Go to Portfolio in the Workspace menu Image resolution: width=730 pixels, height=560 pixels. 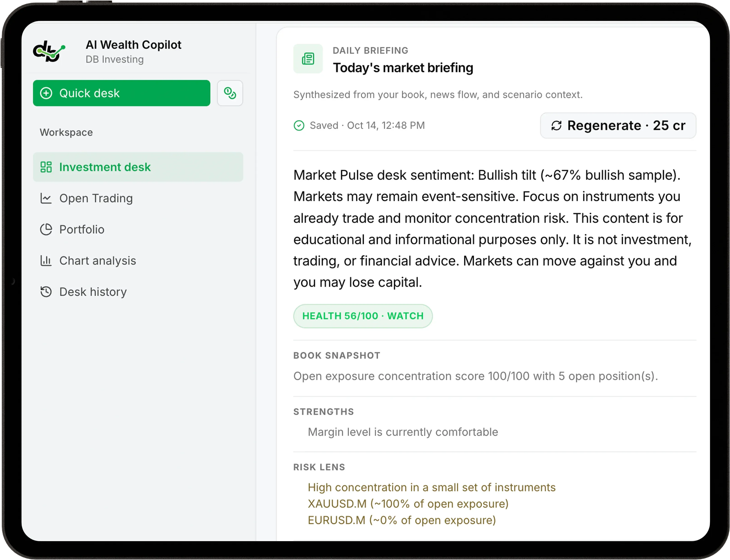pyautogui.click(x=138, y=229)
